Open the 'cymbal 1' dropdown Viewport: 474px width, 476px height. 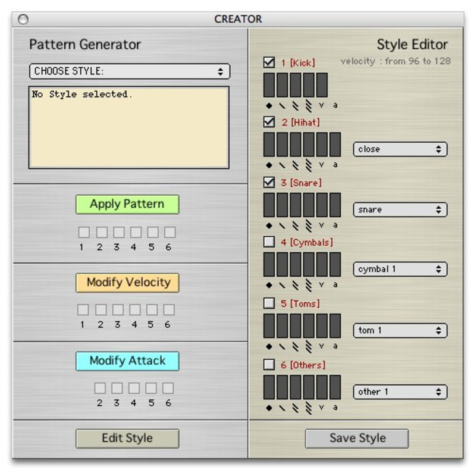pos(400,269)
